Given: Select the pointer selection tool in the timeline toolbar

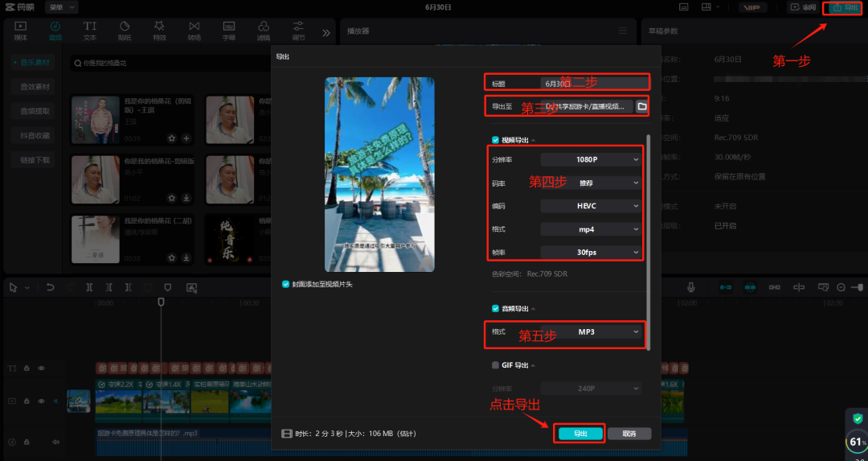Looking at the screenshot, I should tap(14, 287).
